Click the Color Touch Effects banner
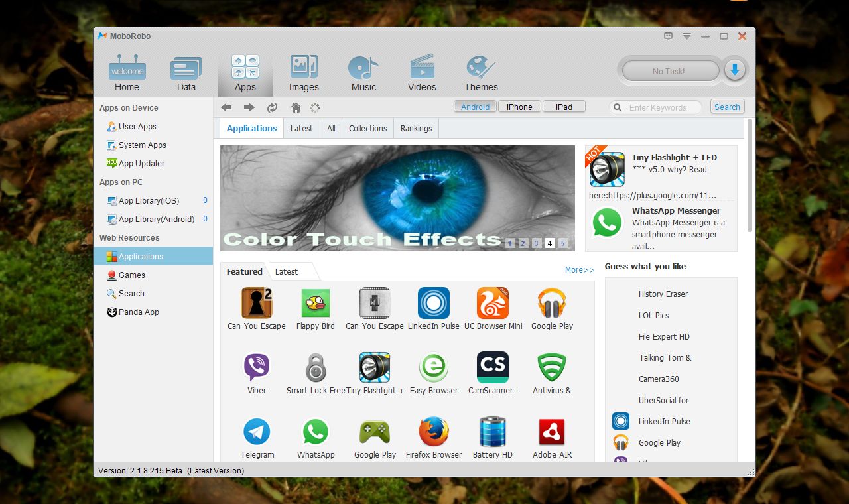849x504 pixels. tap(397, 198)
